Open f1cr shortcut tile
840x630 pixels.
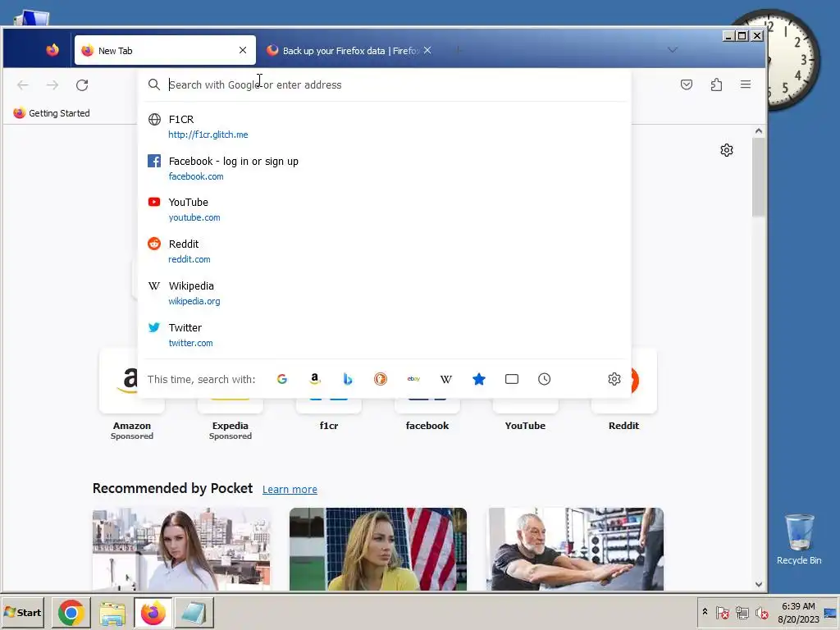click(329, 415)
